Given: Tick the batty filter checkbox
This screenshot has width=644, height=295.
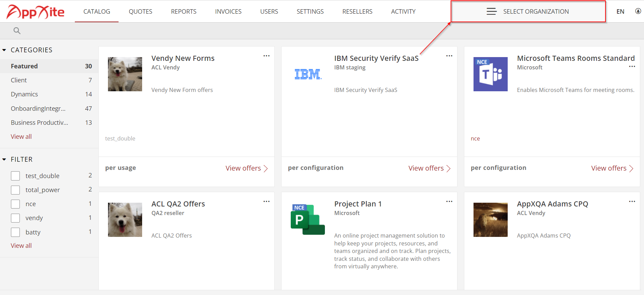Looking at the screenshot, I should coord(15,232).
